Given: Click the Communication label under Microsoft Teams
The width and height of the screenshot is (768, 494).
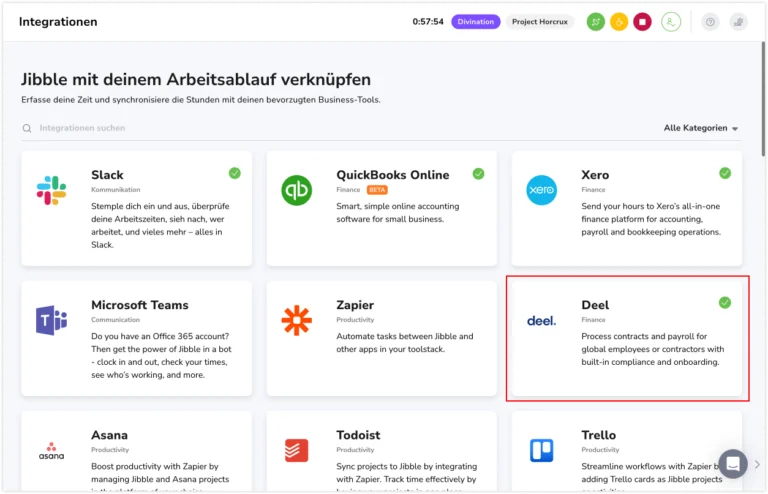Looking at the screenshot, I should pyautogui.click(x=115, y=320).
